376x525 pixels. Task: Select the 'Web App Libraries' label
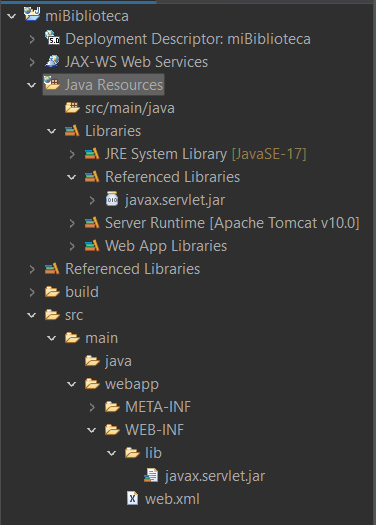pos(166,246)
